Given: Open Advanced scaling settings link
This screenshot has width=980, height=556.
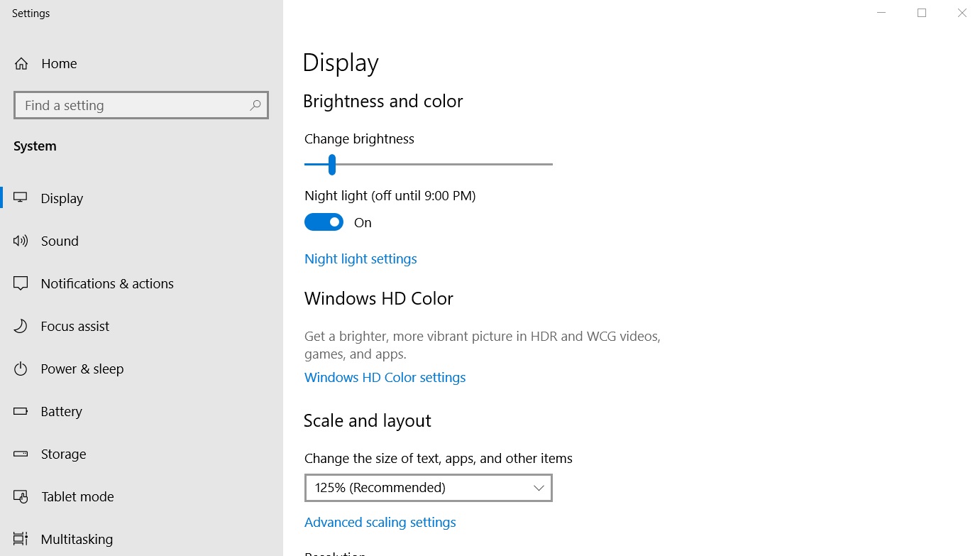Looking at the screenshot, I should 380,522.
